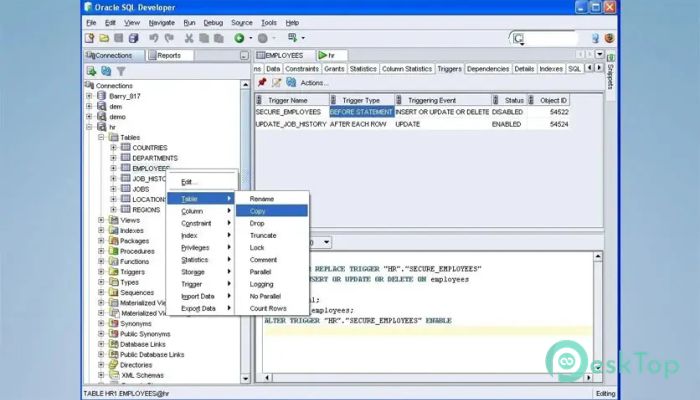Expand the Barry_817 connection node
The height and width of the screenshot is (400, 700).
[x=89, y=96]
